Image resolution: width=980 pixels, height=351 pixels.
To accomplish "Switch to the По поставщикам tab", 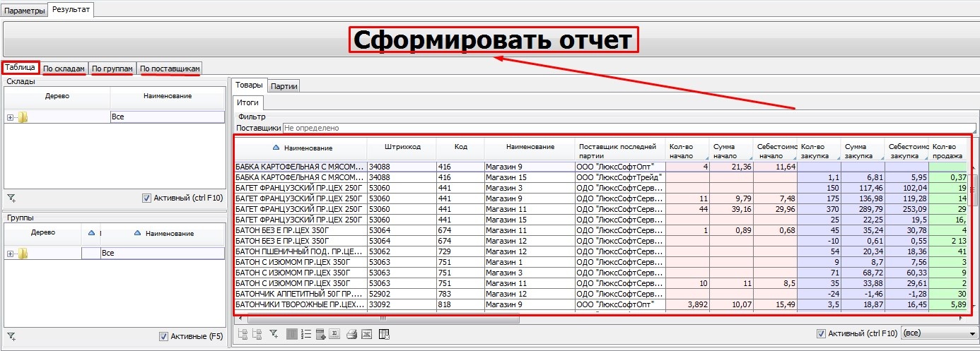I will [170, 69].
